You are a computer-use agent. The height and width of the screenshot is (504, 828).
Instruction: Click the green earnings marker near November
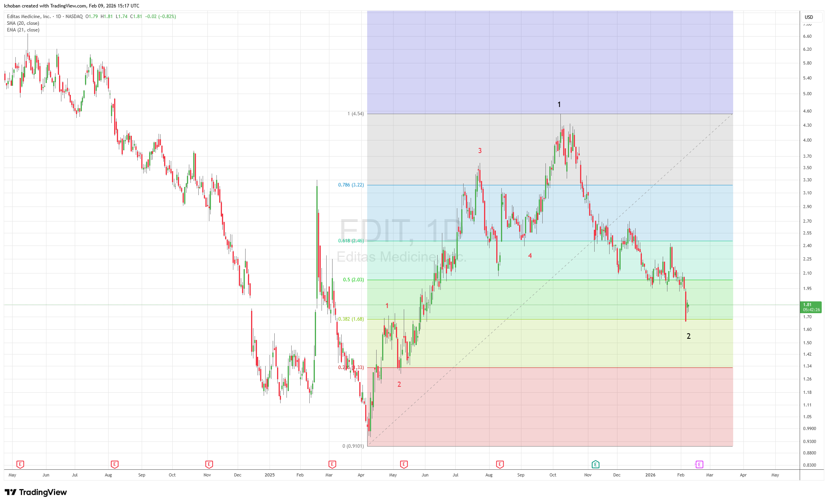click(x=595, y=465)
